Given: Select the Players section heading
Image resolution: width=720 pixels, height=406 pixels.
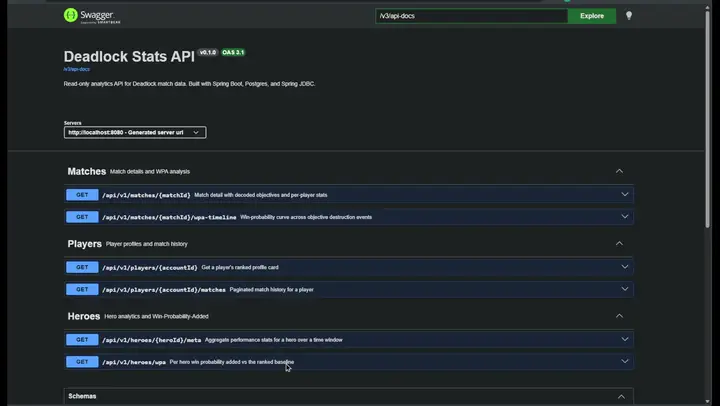Looking at the screenshot, I should [x=84, y=244].
